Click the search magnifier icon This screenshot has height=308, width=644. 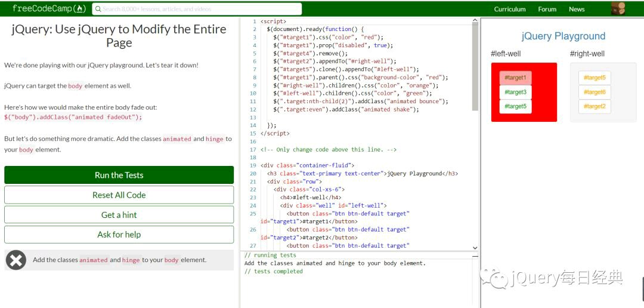[x=98, y=8]
